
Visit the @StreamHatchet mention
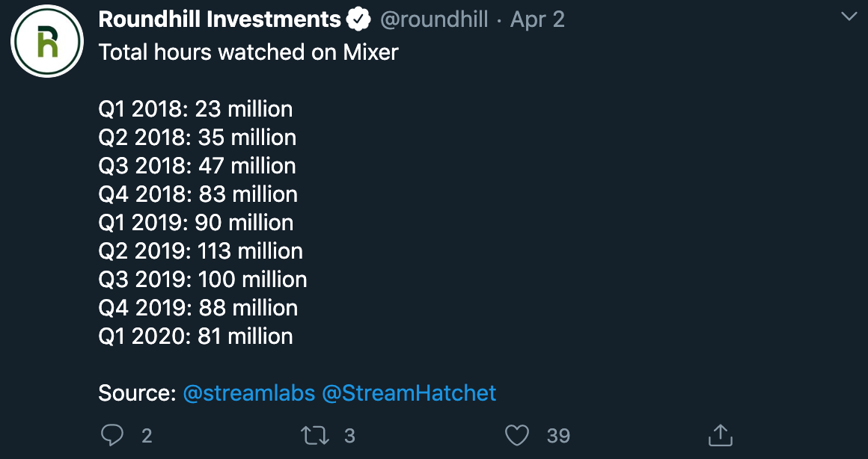[409, 392]
